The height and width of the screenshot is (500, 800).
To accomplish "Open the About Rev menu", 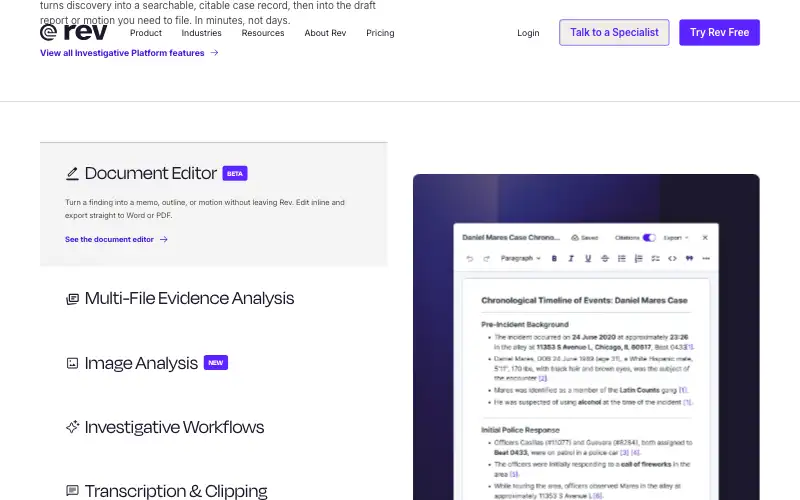I will pyautogui.click(x=325, y=33).
